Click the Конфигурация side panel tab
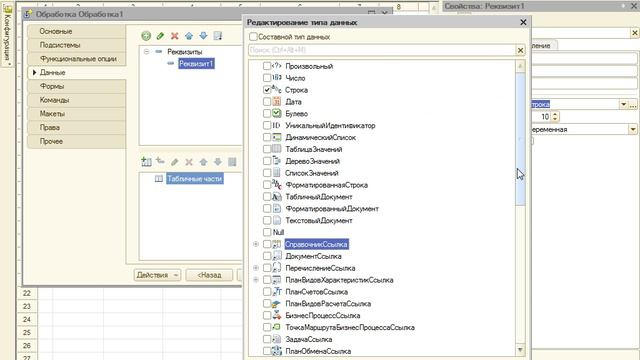Image resolution: width=640 pixels, height=360 pixels. (7, 35)
